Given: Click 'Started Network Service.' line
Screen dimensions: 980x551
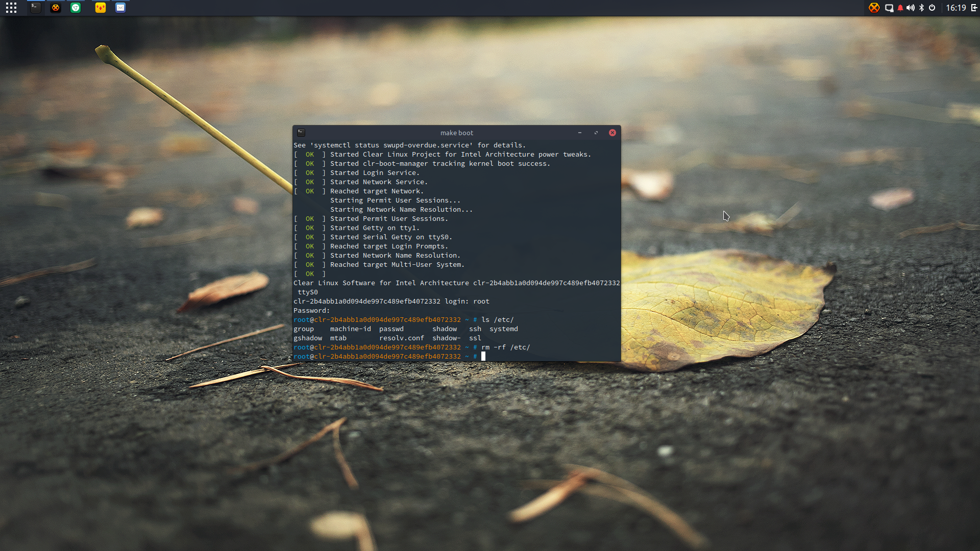Looking at the screenshot, I should pos(379,182).
